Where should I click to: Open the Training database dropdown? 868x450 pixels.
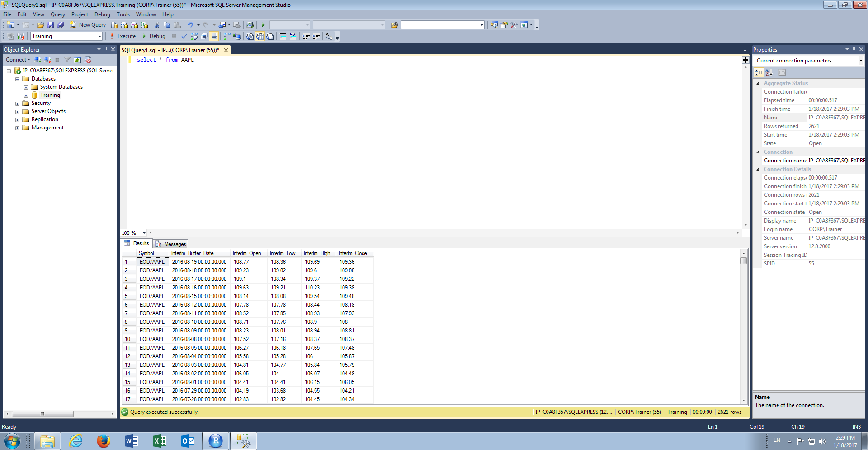coord(99,36)
